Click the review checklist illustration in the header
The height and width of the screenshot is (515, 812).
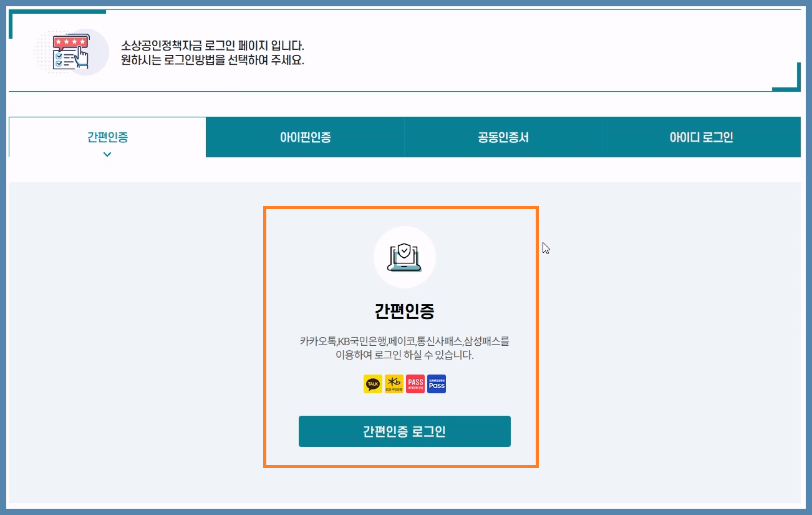click(x=70, y=52)
